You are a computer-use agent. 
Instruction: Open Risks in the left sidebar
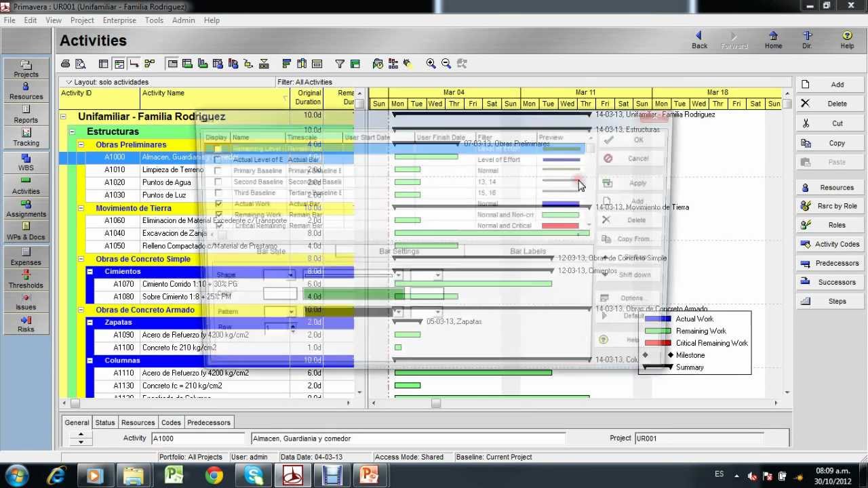pyautogui.click(x=26, y=324)
